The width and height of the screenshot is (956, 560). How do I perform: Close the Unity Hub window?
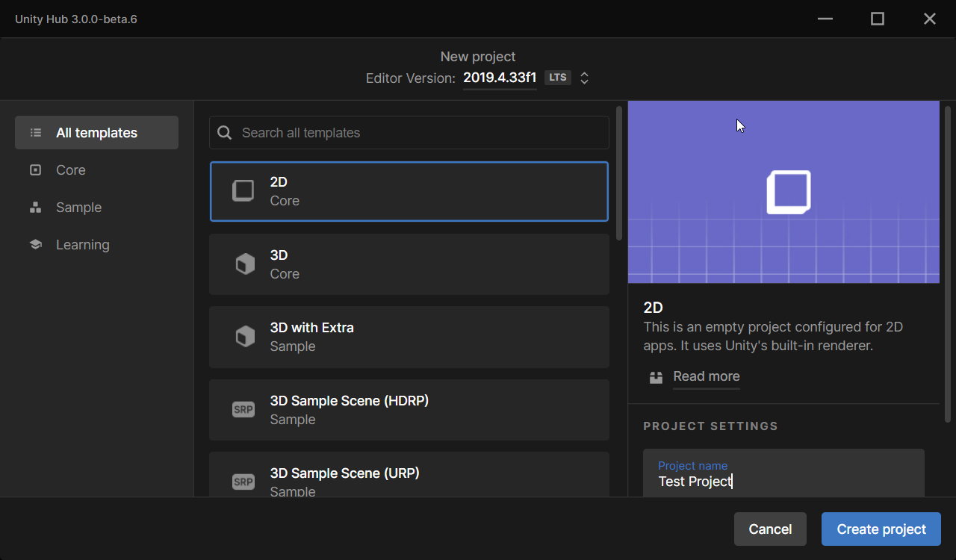coord(930,19)
